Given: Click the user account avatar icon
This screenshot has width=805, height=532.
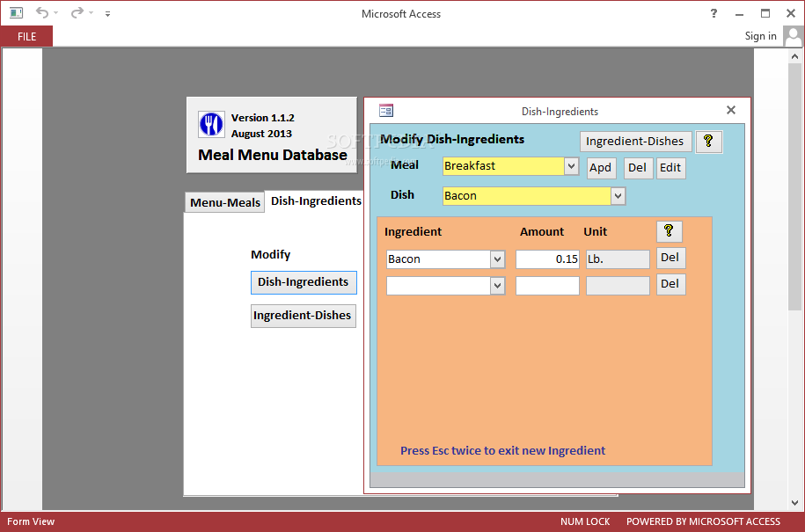Looking at the screenshot, I should pos(794,36).
